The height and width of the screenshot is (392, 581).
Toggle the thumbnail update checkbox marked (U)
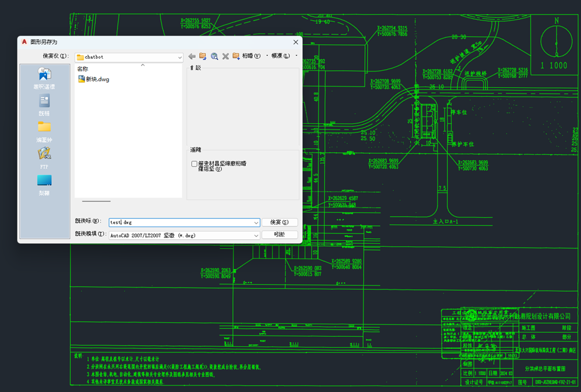point(194,164)
